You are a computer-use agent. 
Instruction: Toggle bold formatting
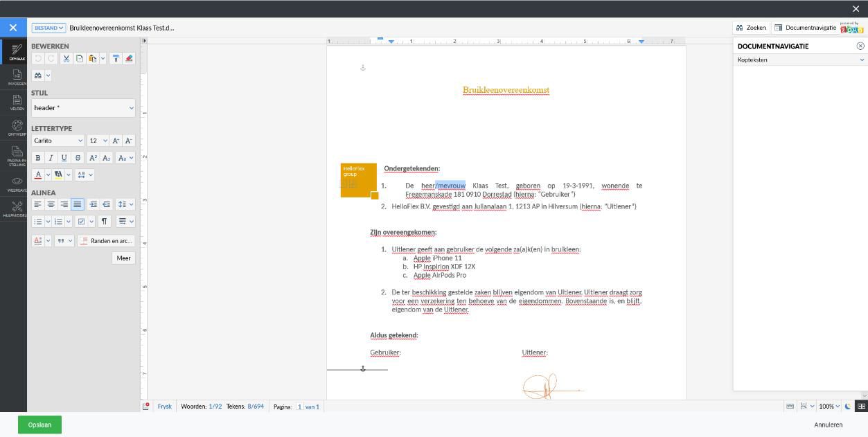(x=38, y=158)
